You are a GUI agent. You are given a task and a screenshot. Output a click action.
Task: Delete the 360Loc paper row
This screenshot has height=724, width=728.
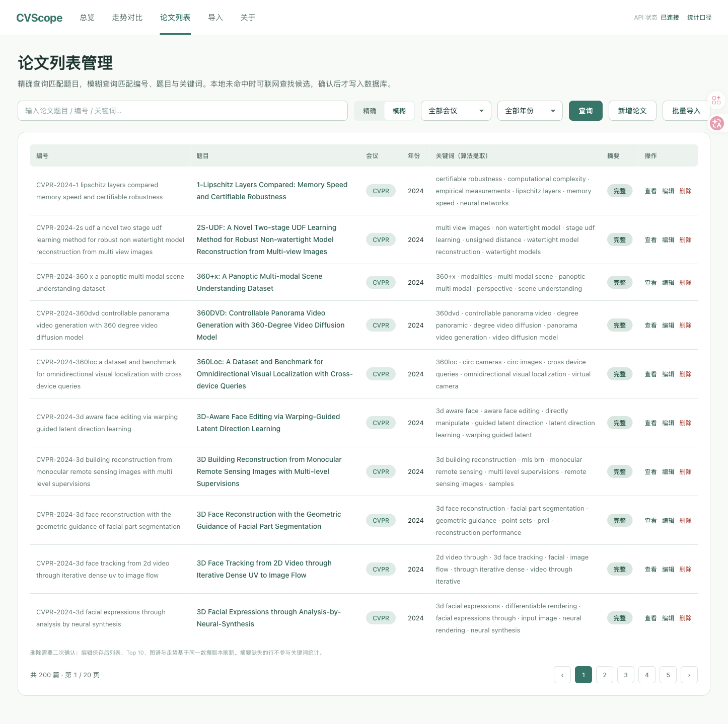[x=685, y=374]
